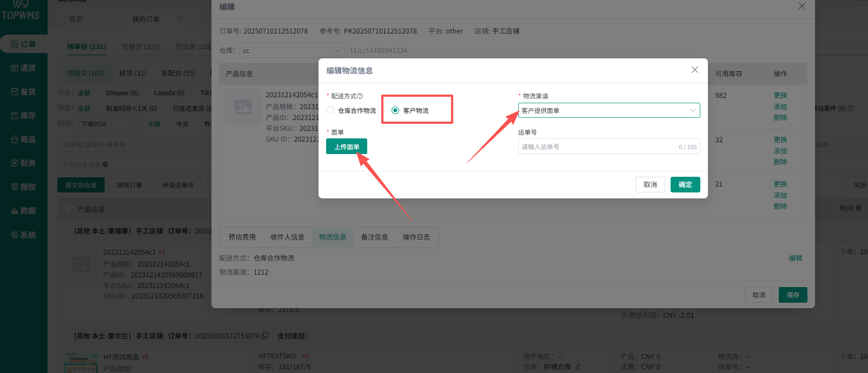
Task: Click 保存 in the 编辑 order dialog
Action: [793, 295]
